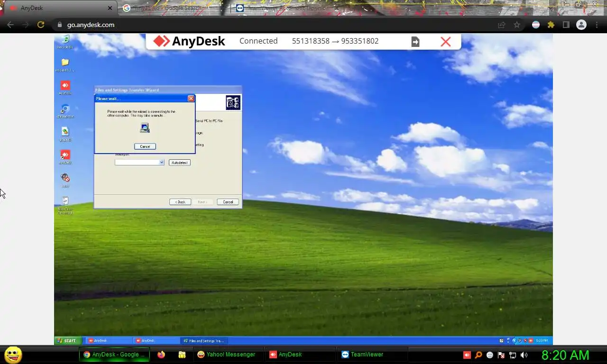
Task: Click the share page icon in address bar
Action: pos(502,25)
